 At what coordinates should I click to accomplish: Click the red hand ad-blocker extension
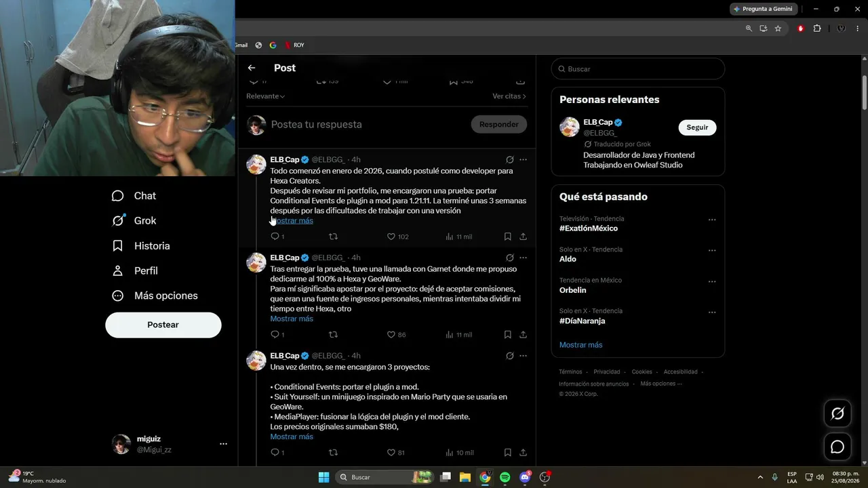801,28
